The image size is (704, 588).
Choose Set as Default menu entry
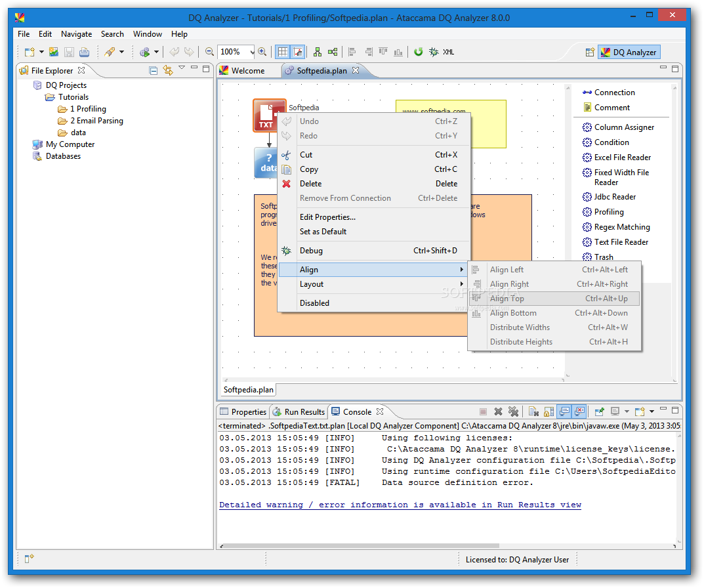(x=373, y=232)
